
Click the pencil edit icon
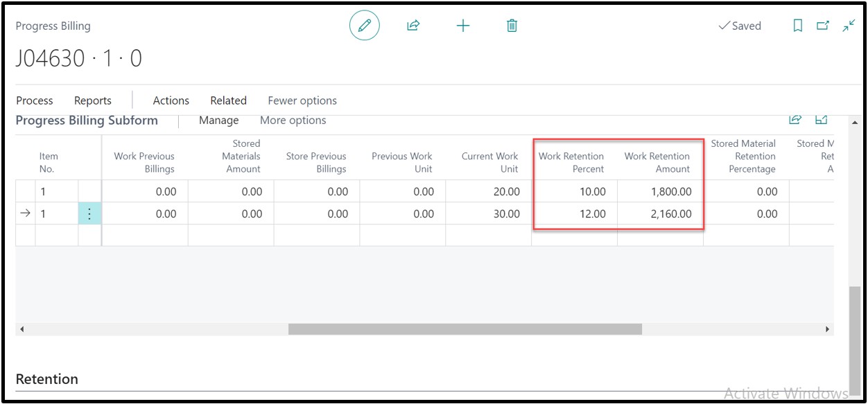[x=364, y=26]
